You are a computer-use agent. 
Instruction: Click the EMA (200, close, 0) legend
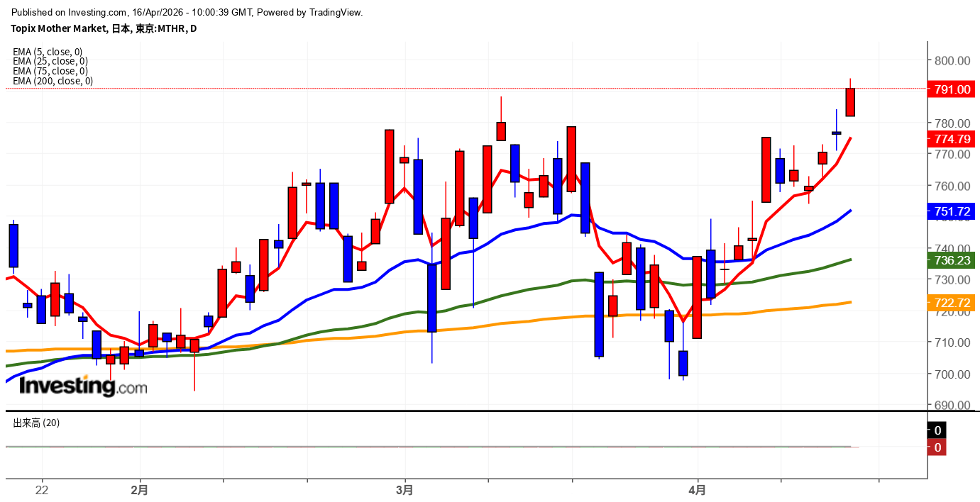53,81
